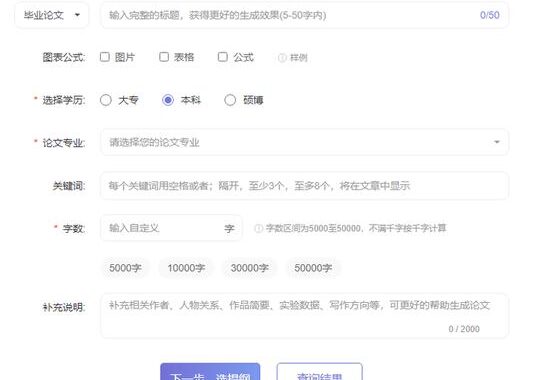Click the 下一步 next step button
Viewport: 537px width, 380px height.
(x=210, y=372)
